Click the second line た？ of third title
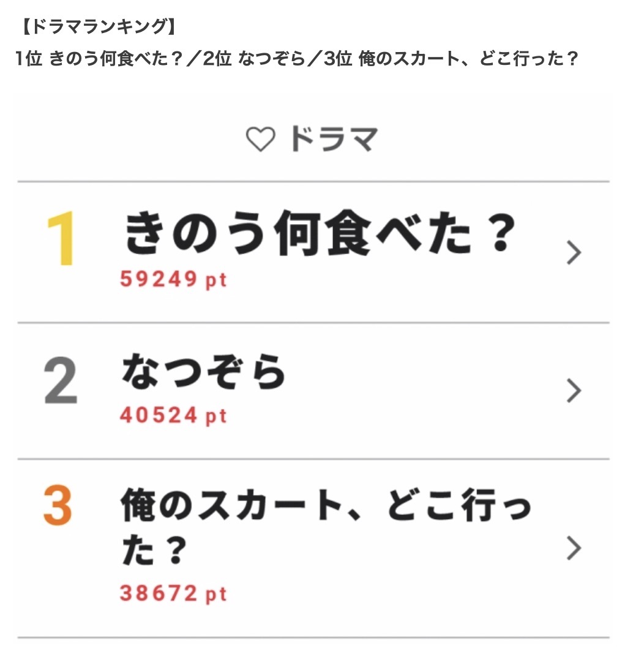The image size is (644, 657). tap(154, 550)
